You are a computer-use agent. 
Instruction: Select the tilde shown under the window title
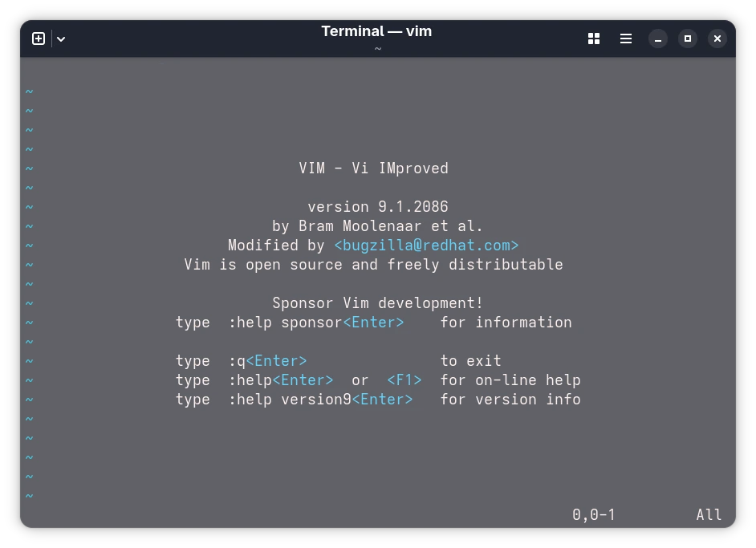pyautogui.click(x=377, y=48)
